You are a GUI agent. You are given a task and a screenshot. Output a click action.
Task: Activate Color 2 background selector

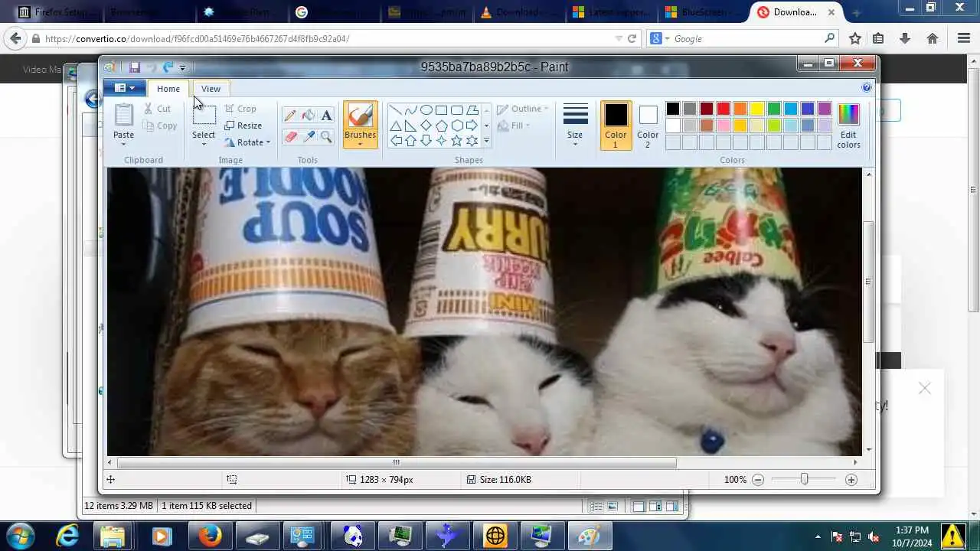[x=648, y=126]
